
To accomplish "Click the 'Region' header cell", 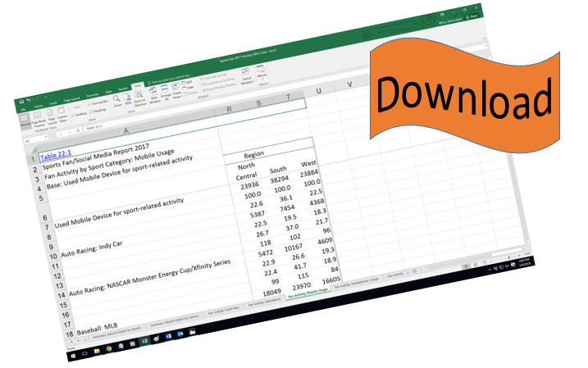I will (254, 154).
